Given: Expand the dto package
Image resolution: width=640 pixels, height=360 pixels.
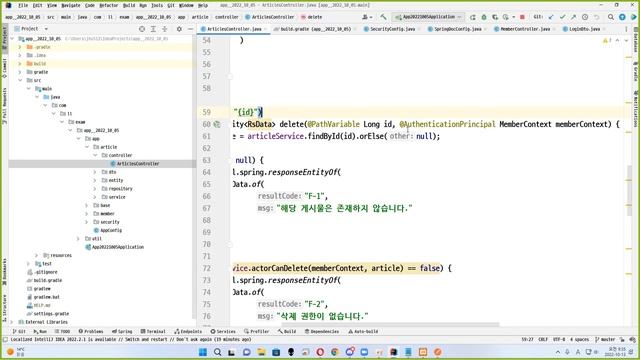Looking at the screenshot, I should 95,172.
